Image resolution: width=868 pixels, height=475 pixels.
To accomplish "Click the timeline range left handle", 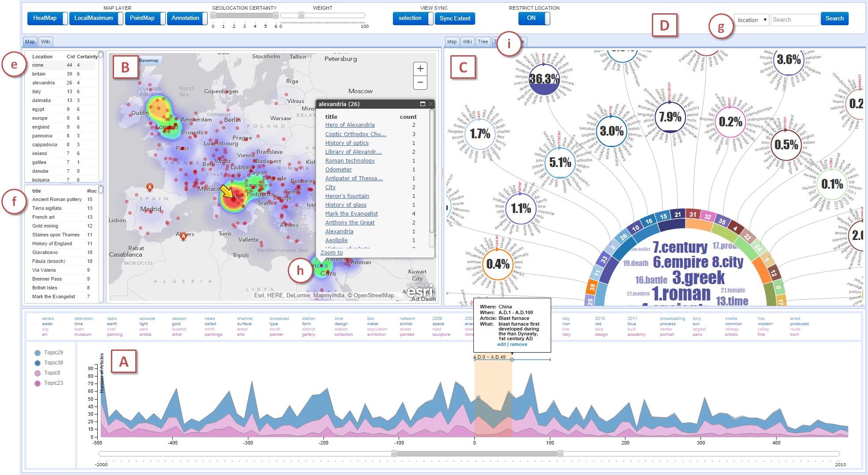I will tap(394, 453).
